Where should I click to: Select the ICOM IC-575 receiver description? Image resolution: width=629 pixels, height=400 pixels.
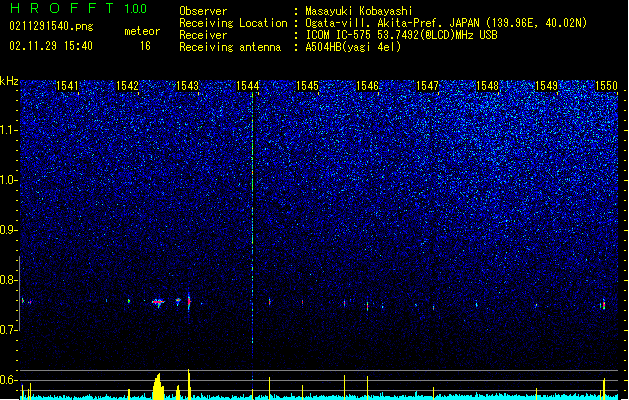pyautogui.click(x=401, y=35)
